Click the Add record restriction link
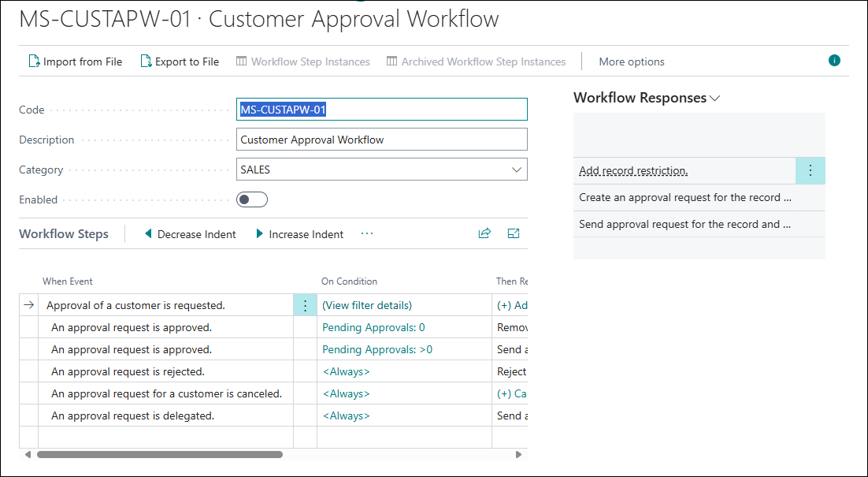 click(632, 170)
